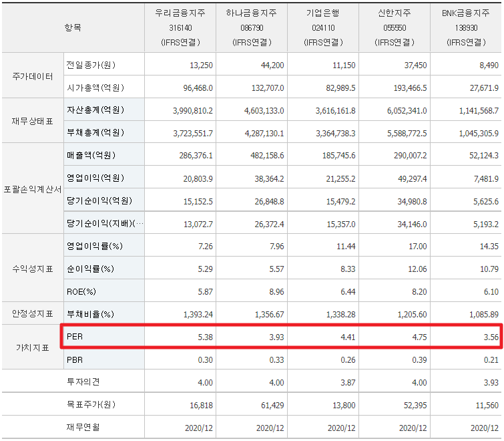Screen dimensions: 504x441
Task: Select ROE value 8.96
Action: (x=277, y=292)
